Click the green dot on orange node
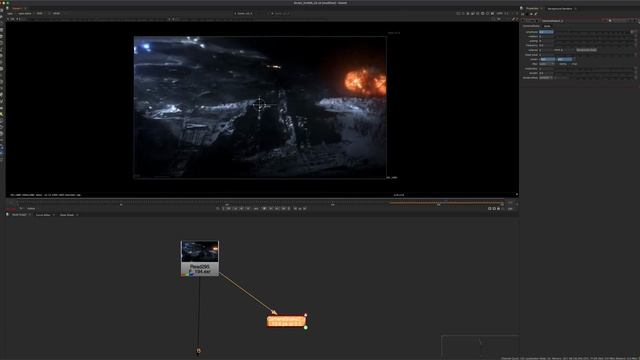Image resolution: width=640 pixels, height=360 pixels. [306, 327]
